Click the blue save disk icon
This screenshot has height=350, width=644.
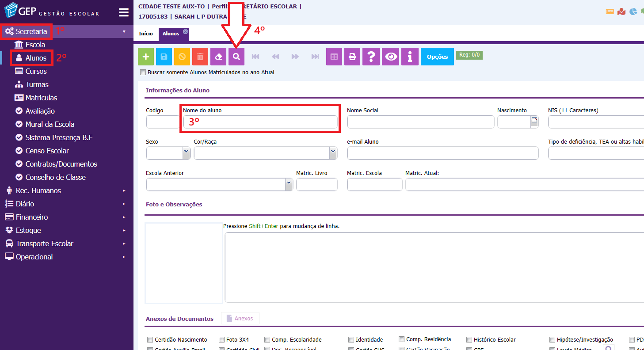pos(164,57)
